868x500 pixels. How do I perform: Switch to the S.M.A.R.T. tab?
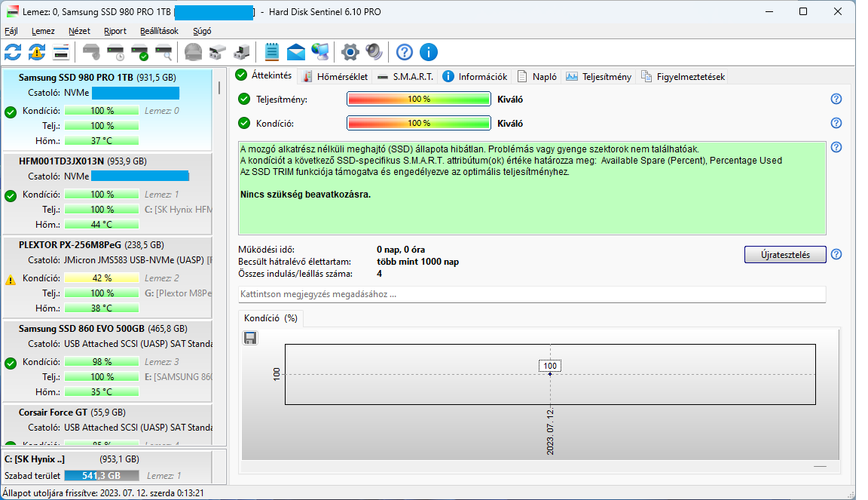(x=405, y=76)
